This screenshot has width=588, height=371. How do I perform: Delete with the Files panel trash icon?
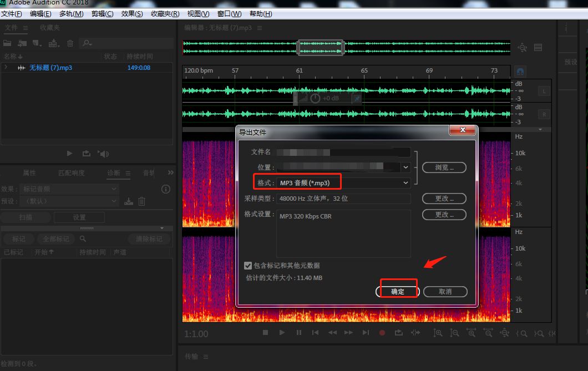(x=70, y=43)
